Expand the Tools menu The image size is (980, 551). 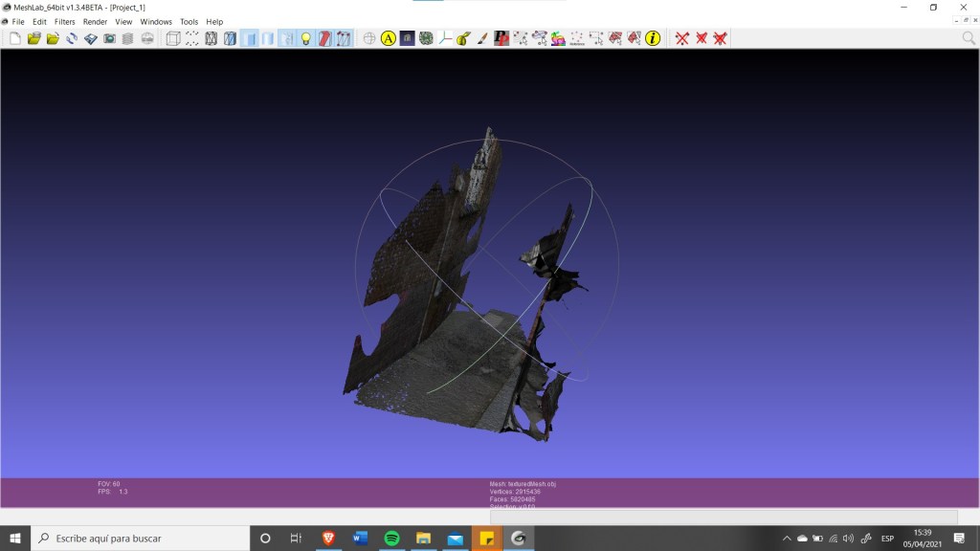189,21
